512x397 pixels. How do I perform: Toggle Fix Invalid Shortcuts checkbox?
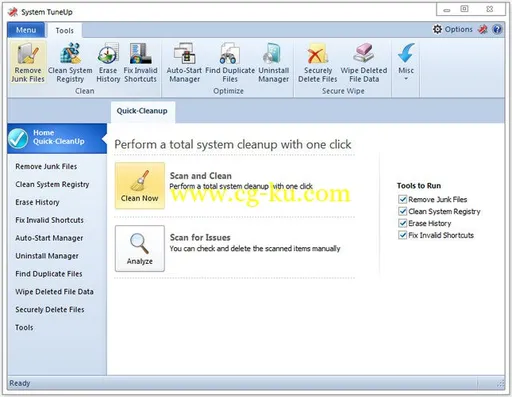pos(402,235)
